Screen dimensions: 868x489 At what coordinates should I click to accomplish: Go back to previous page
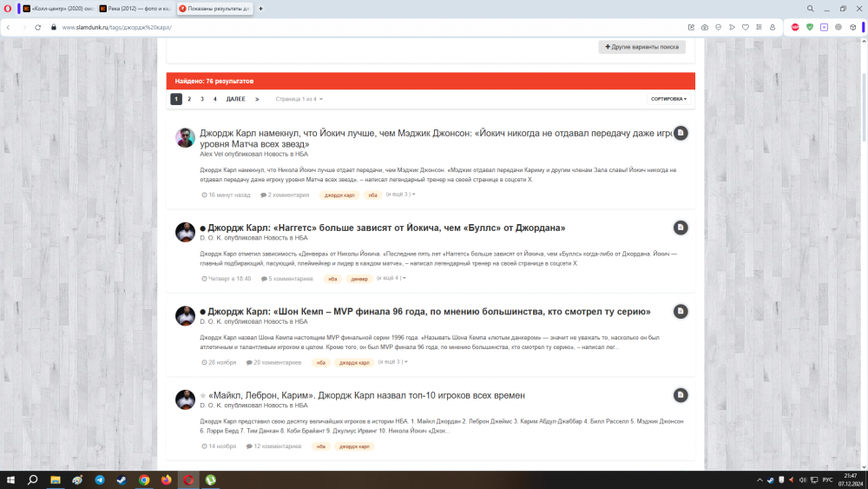pos(9,27)
